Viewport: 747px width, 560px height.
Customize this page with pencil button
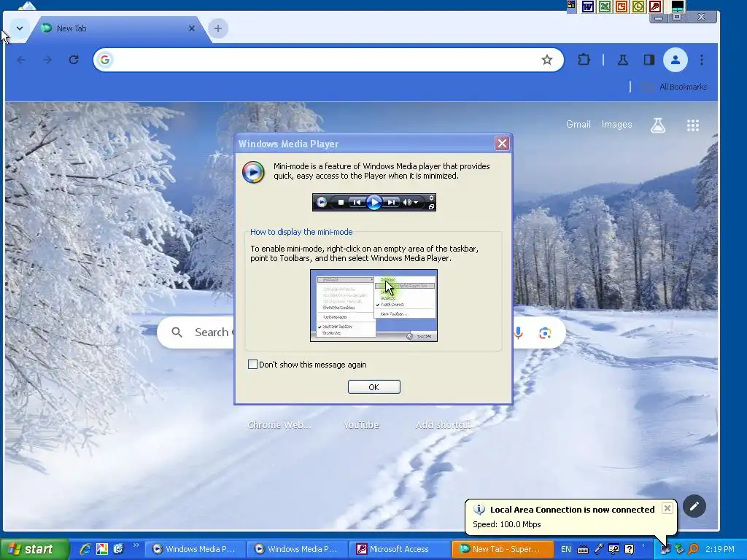point(694,506)
